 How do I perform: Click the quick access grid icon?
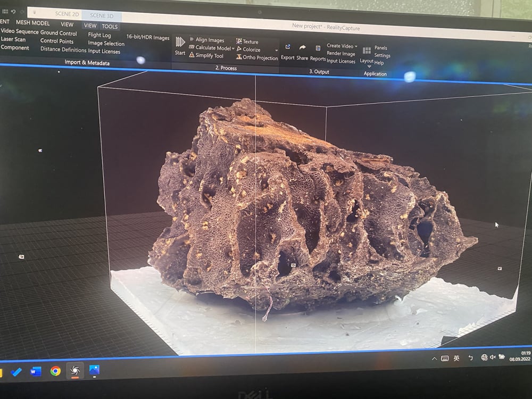click(5, 11)
